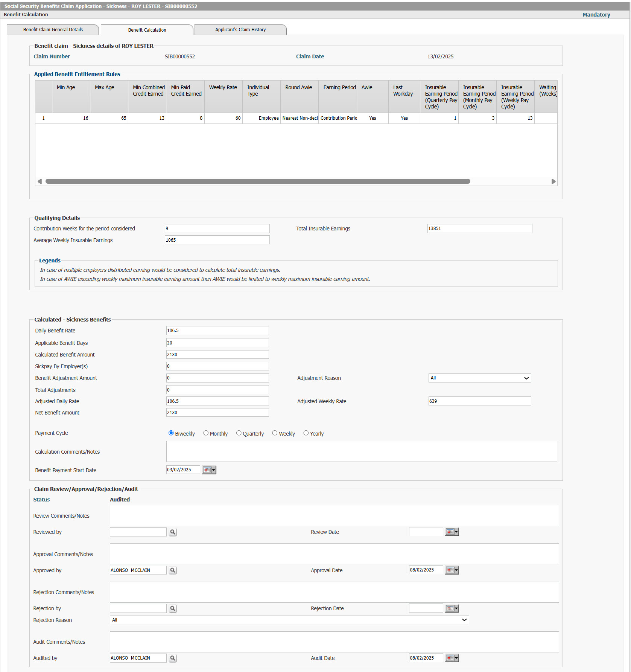Click the Round Awie column header
Image resolution: width=631 pixels, height=672 pixels.
click(300, 97)
